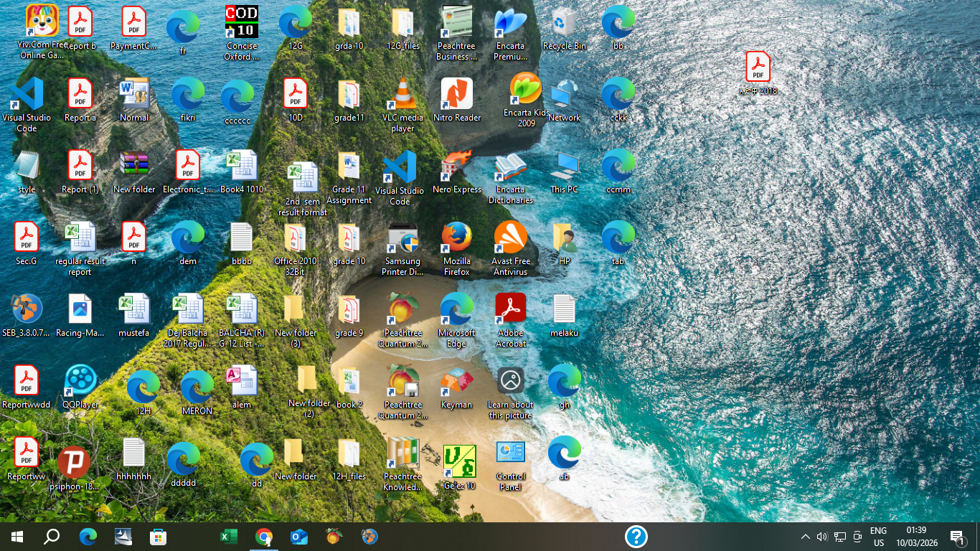The height and width of the screenshot is (551, 980).
Task: Open Google Chrome from the taskbar
Action: coord(264,537)
